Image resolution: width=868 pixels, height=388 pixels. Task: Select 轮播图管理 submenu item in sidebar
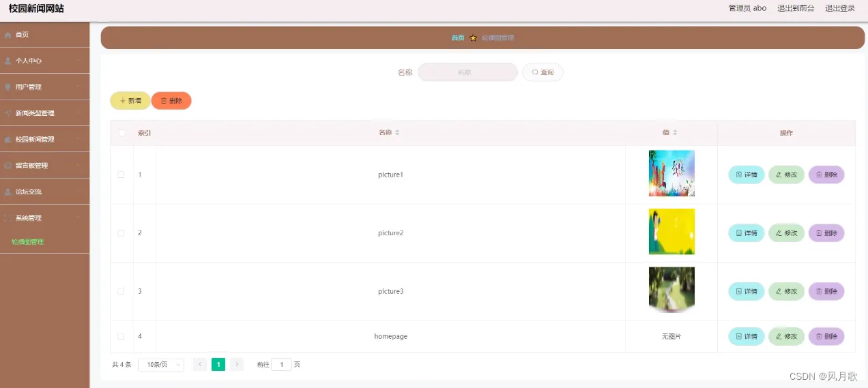pyautogui.click(x=27, y=242)
